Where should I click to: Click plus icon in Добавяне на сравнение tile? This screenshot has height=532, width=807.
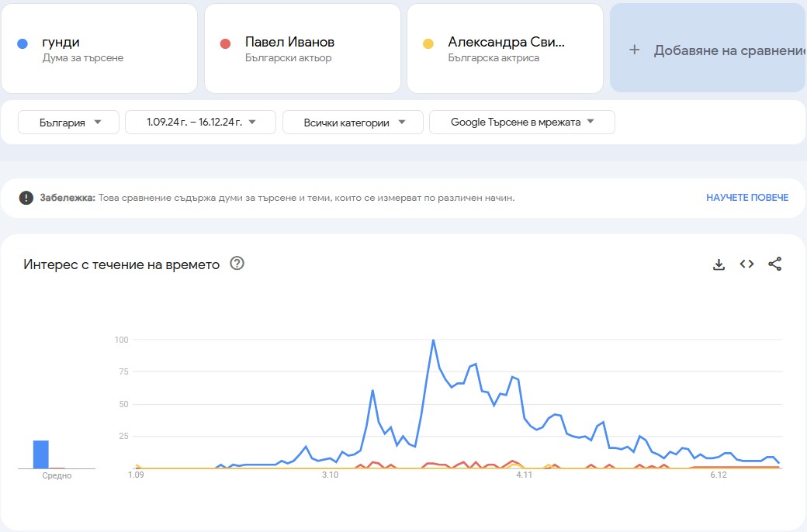pos(634,49)
